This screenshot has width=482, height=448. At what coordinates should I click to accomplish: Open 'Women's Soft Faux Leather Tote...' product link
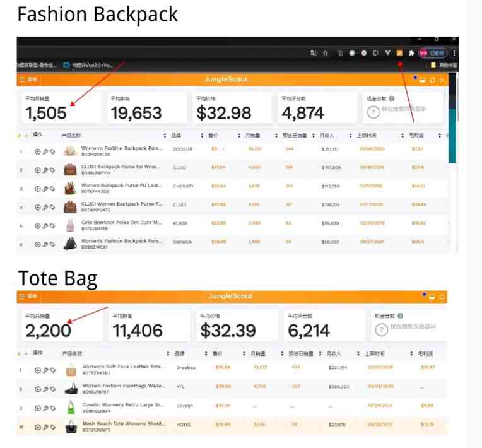pos(124,367)
